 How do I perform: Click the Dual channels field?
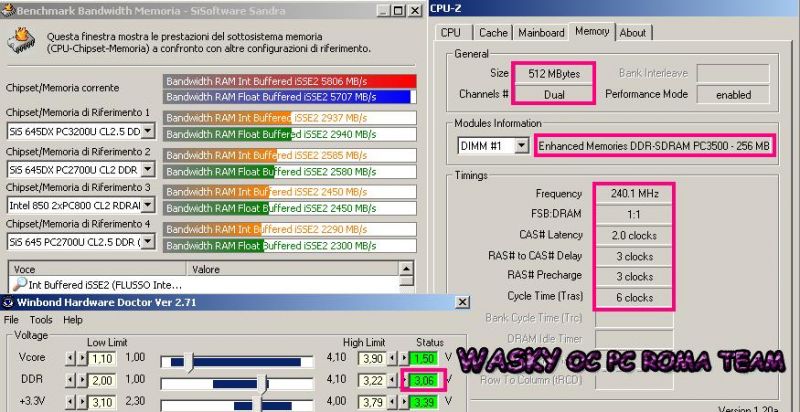click(x=554, y=95)
